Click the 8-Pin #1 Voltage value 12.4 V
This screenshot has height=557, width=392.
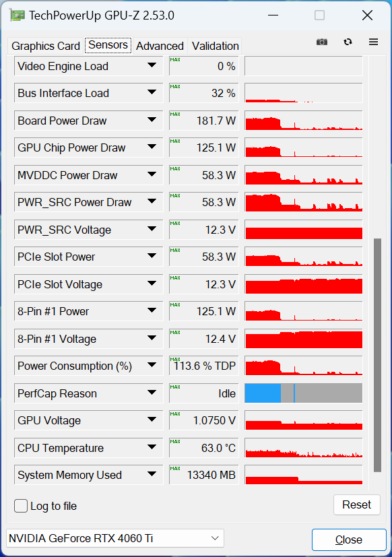click(x=203, y=339)
